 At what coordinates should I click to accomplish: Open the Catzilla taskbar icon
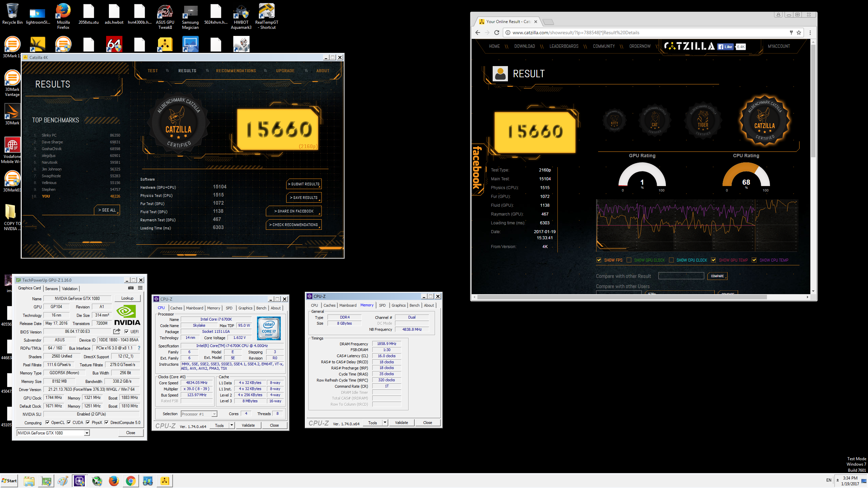pos(164,481)
